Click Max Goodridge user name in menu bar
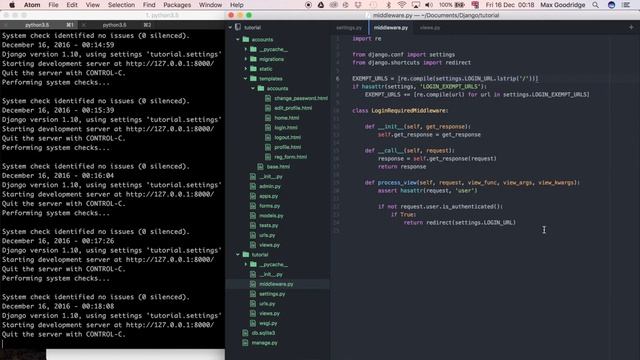 (x=562, y=5)
